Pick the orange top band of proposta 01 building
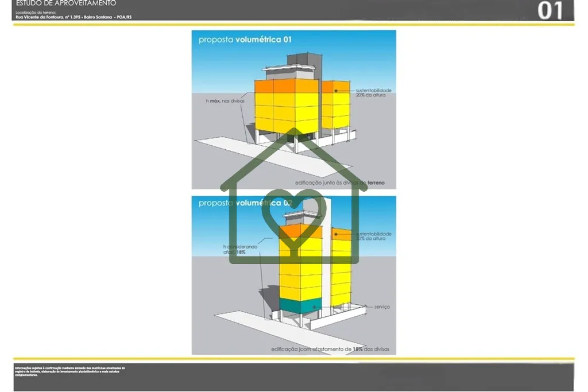Viewport: 588px width, 392px height. (x=287, y=86)
